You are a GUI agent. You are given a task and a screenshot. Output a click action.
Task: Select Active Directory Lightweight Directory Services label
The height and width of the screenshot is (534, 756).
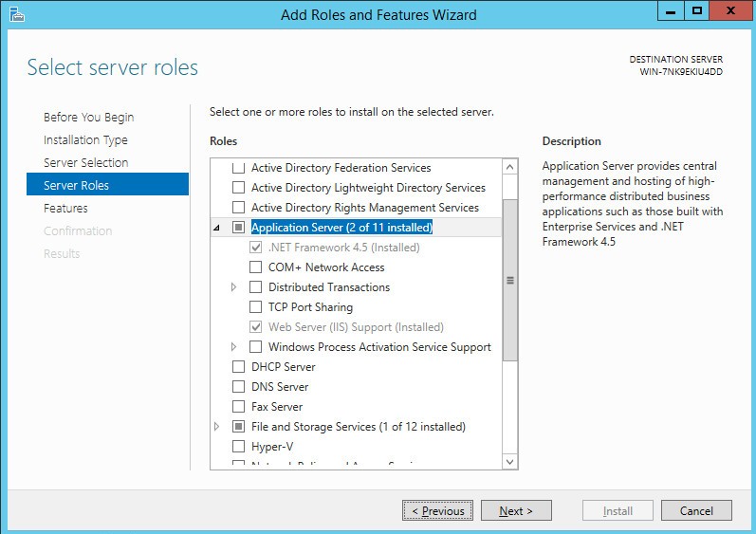(368, 188)
